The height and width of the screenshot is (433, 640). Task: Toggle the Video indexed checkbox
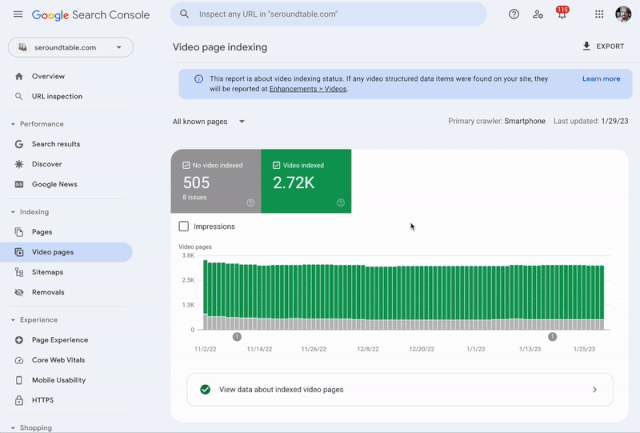pos(276,165)
